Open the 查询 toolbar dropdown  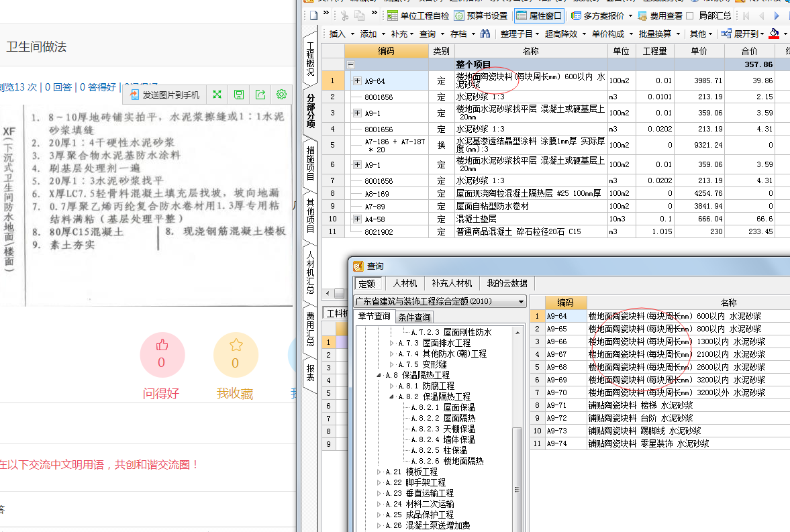coord(432,34)
